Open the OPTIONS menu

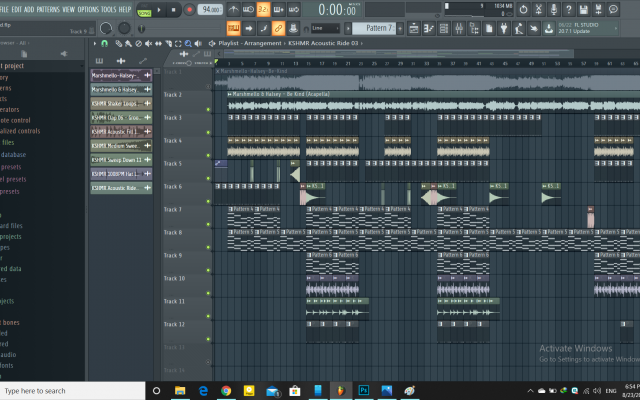[x=88, y=9]
